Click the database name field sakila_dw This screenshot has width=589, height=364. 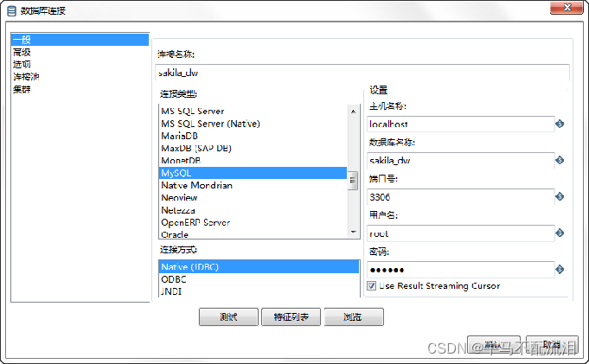pyautogui.click(x=460, y=161)
